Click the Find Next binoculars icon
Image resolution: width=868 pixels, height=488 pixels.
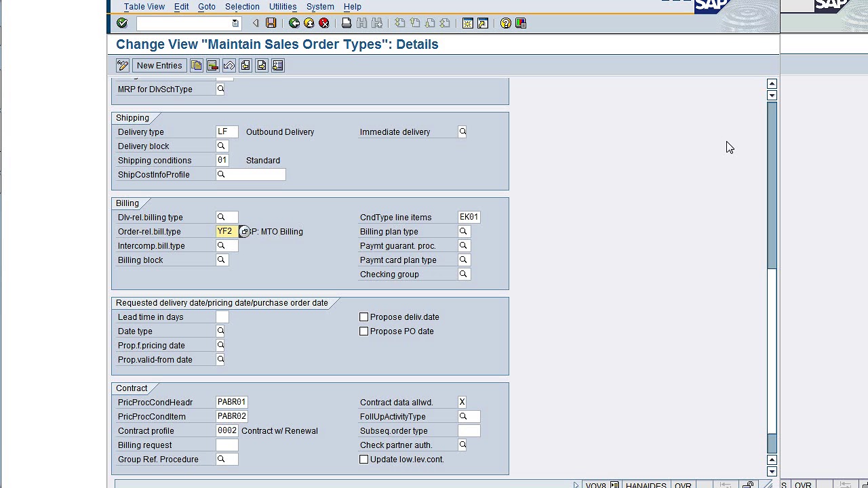(x=376, y=23)
